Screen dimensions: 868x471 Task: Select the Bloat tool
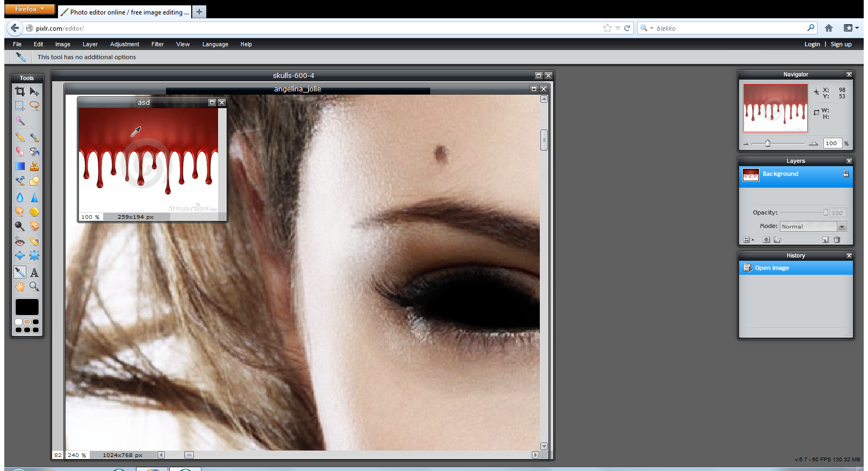(x=20, y=255)
